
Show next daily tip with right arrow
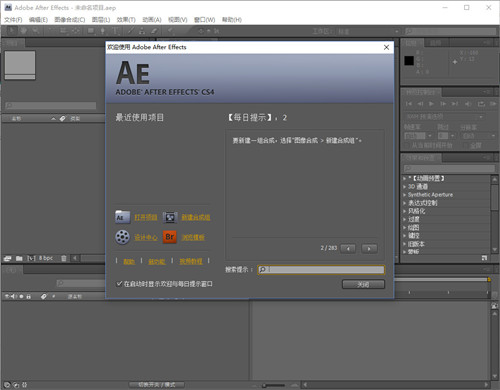tap(369, 248)
